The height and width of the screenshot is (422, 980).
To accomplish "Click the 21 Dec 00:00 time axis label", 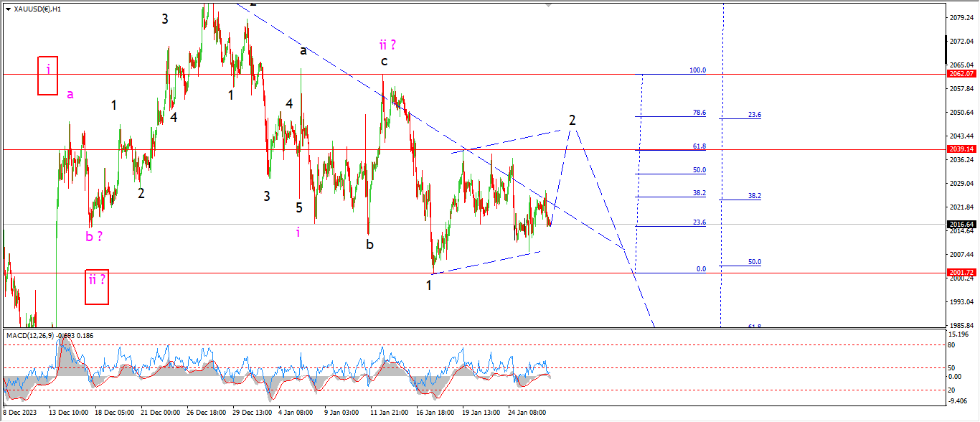I will pyautogui.click(x=160, y=413).
